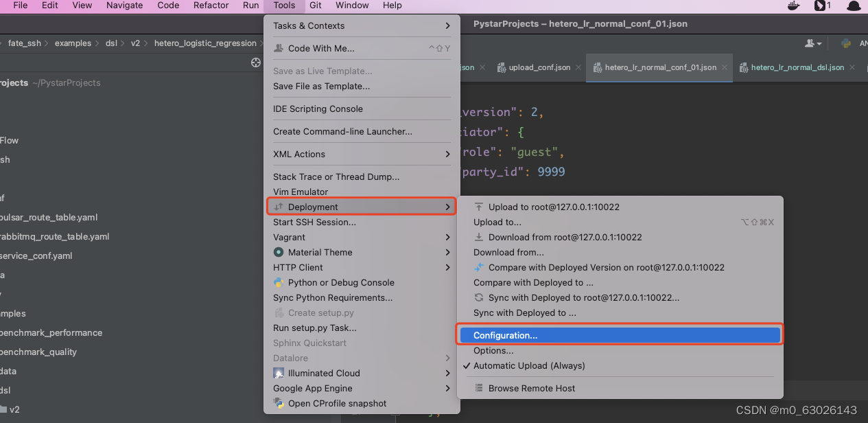Screen dimensions: 868x423
Task: Click the Deployment arrows icon
Action: coord(278,207)
